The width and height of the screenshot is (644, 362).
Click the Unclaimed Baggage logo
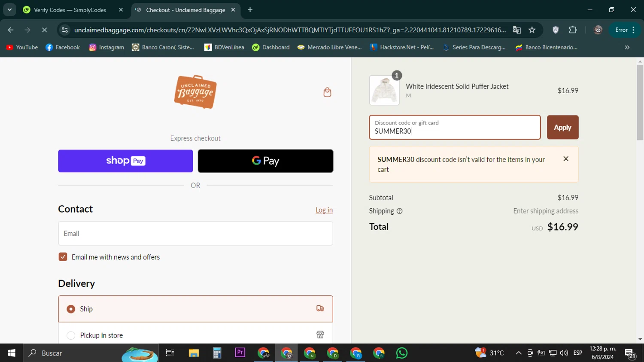click(195, 92)
